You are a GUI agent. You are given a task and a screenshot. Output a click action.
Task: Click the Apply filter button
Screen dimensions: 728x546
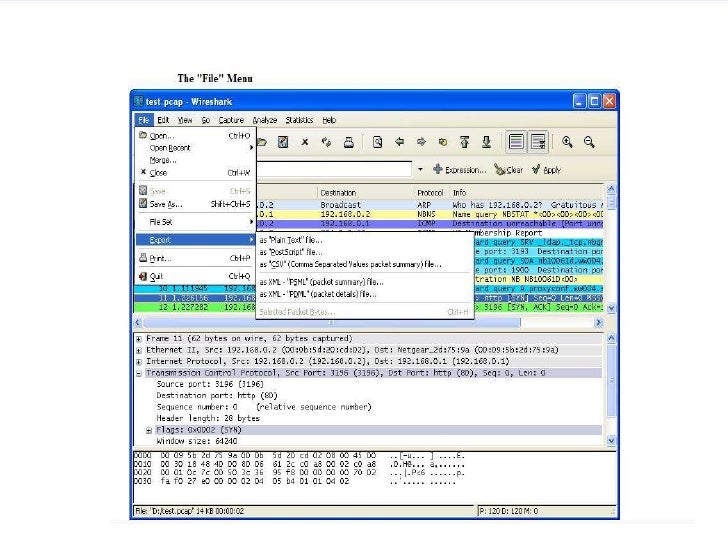[x=546, y=170]
